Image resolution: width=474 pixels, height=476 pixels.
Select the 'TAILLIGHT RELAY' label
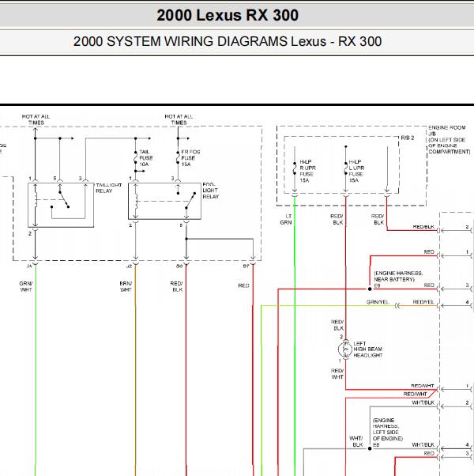(x=108, y=188)
